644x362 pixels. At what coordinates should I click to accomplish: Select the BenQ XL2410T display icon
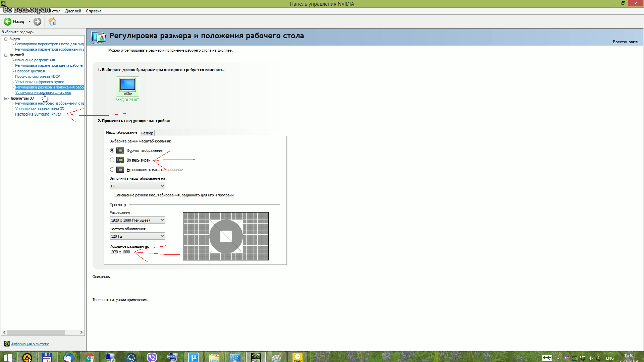click(x=127, y=86)
